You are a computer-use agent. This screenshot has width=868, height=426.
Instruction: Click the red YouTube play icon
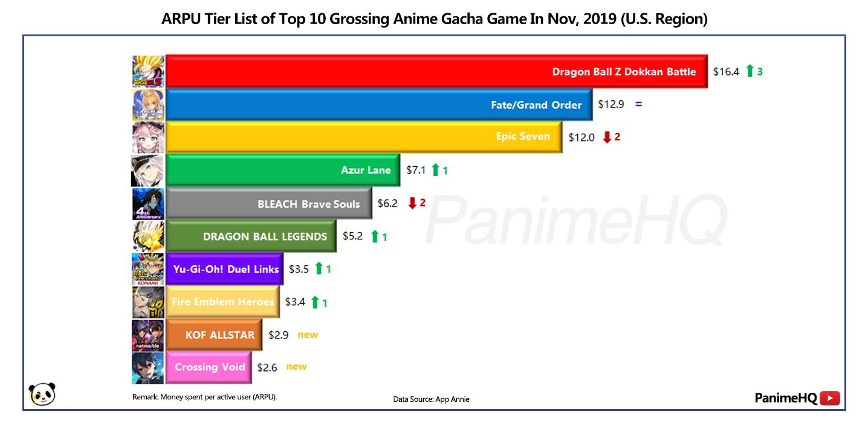point(830,398)
